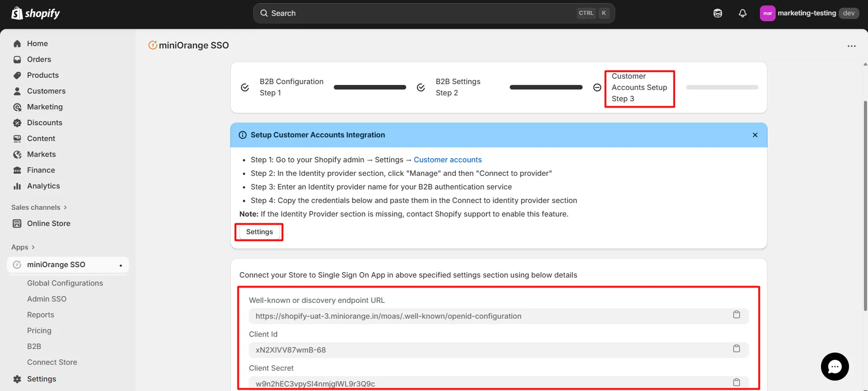Open the Sidekick assistant icon in top bar

[x=718, y=13]
